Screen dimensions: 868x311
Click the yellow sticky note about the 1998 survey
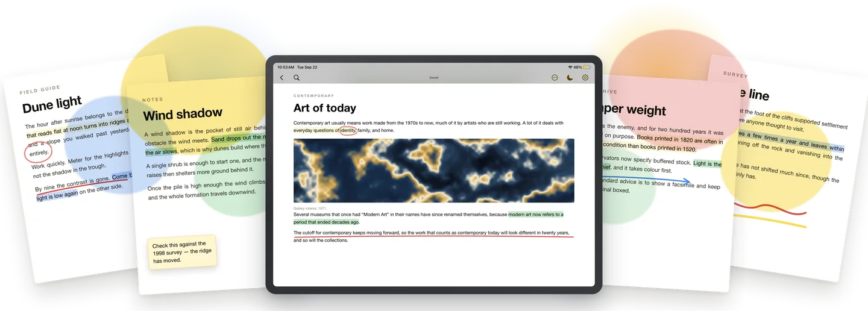tap(182, 252)
